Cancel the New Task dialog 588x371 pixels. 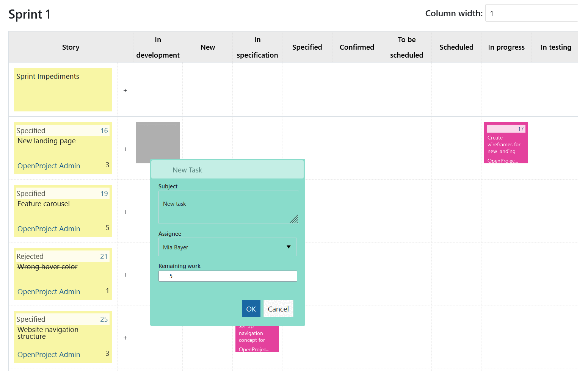coord(278,308)
